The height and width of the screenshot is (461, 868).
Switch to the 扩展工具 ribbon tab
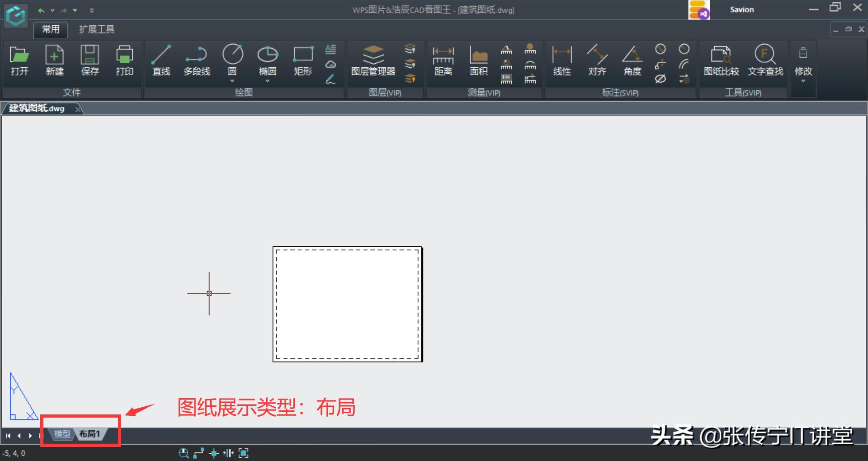point(96,29)
